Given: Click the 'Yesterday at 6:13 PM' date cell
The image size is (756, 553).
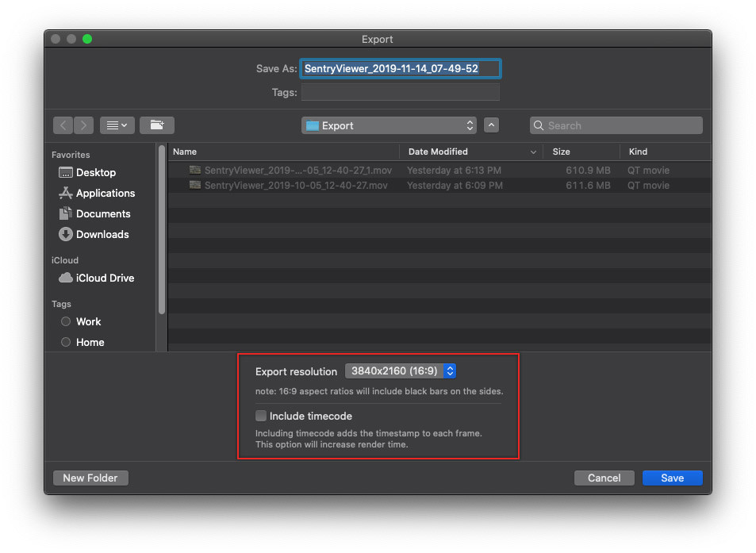Looking at the screenshot, I should pyautogui.click(x=455, y=171).
